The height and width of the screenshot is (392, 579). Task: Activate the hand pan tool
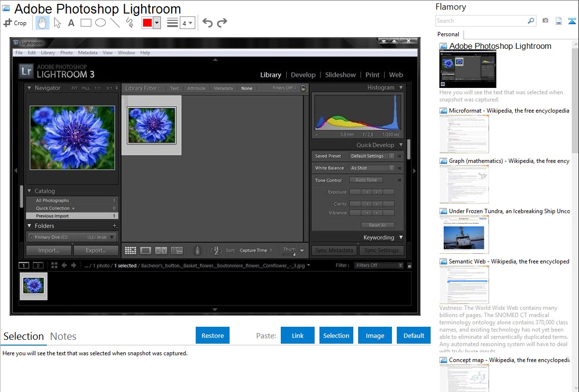coord(42,23)
